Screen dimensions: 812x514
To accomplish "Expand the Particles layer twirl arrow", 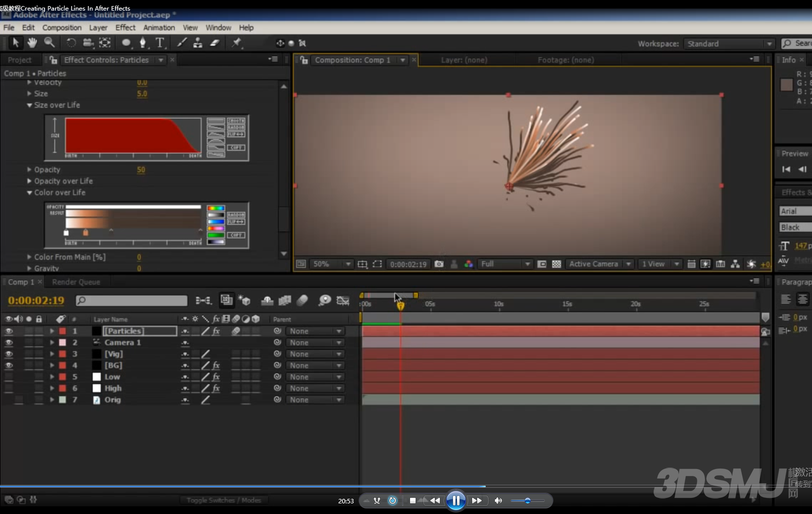I will [x=52, y=331].
